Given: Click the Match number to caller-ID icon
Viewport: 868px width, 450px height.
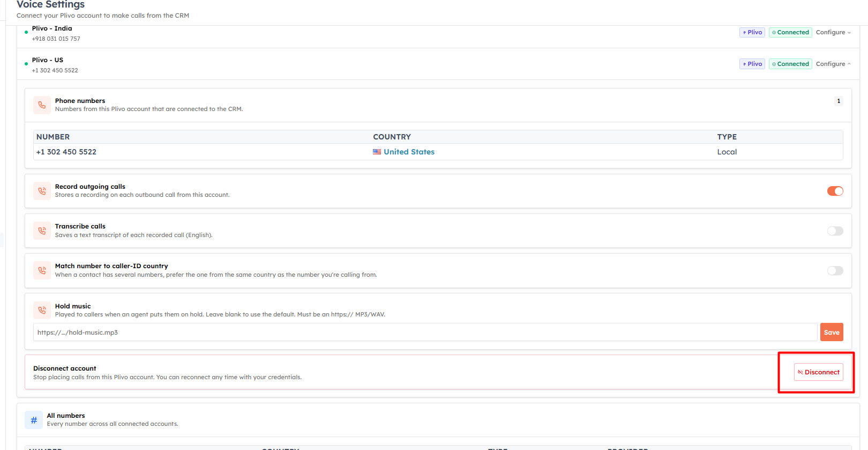Looking at the screenshot, I should 42,270.
